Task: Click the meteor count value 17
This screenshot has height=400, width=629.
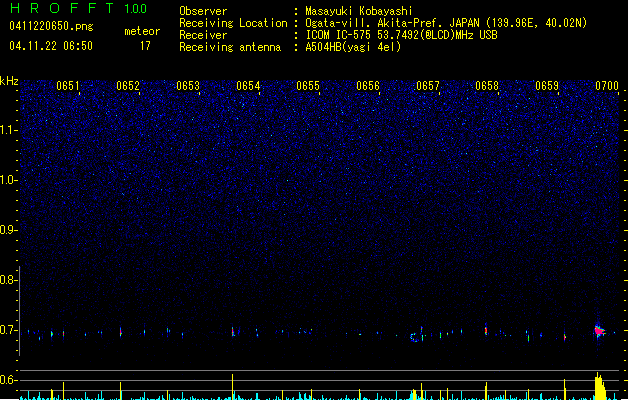Action: (145, 46)
